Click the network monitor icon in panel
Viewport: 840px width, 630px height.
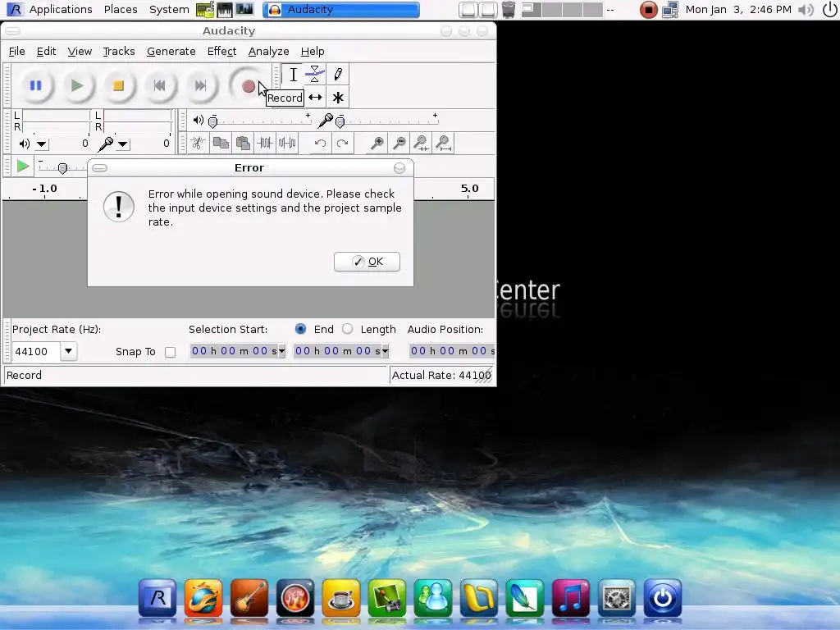[670, 10]
